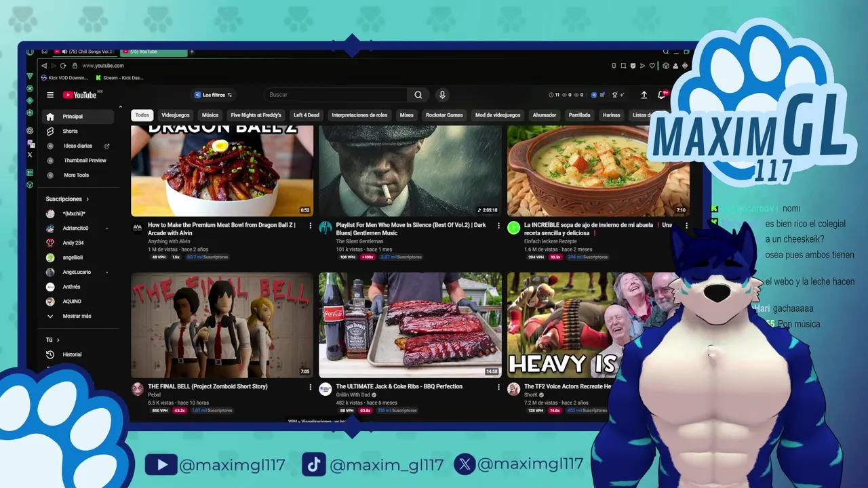Go to Principal home in sidebar
Viewport: 868px width, 488px height.
79,117
